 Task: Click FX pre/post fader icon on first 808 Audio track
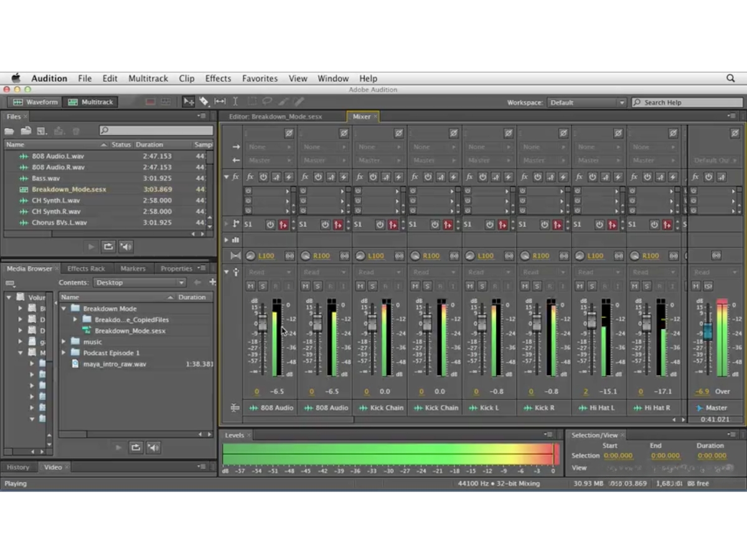coord(276,177)
